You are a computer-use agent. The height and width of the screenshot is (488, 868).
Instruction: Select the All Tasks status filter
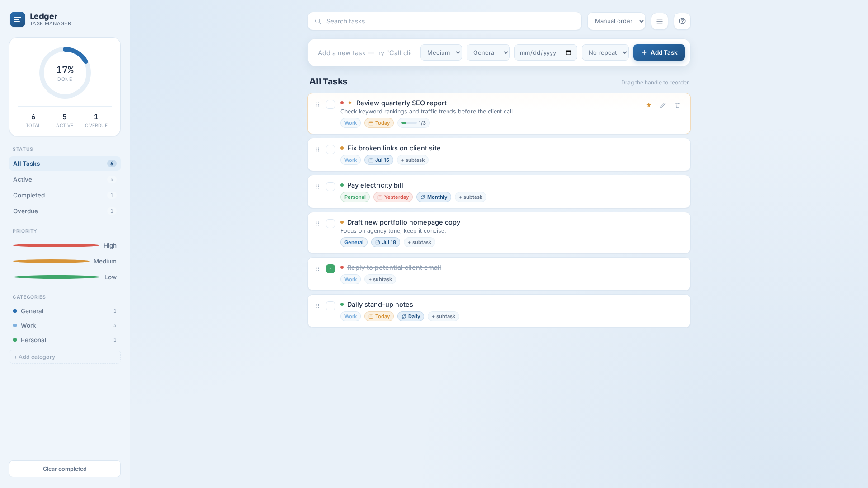click(65, 164)
